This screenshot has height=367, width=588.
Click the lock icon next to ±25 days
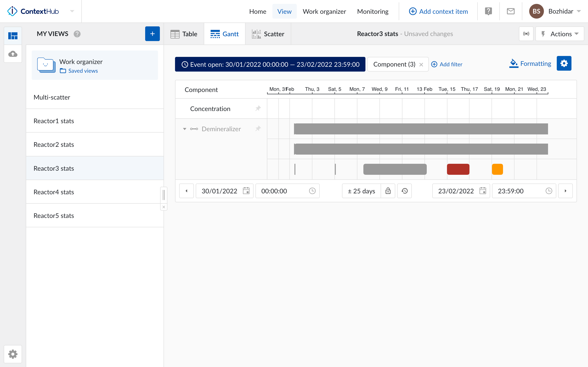click(388, 191)
